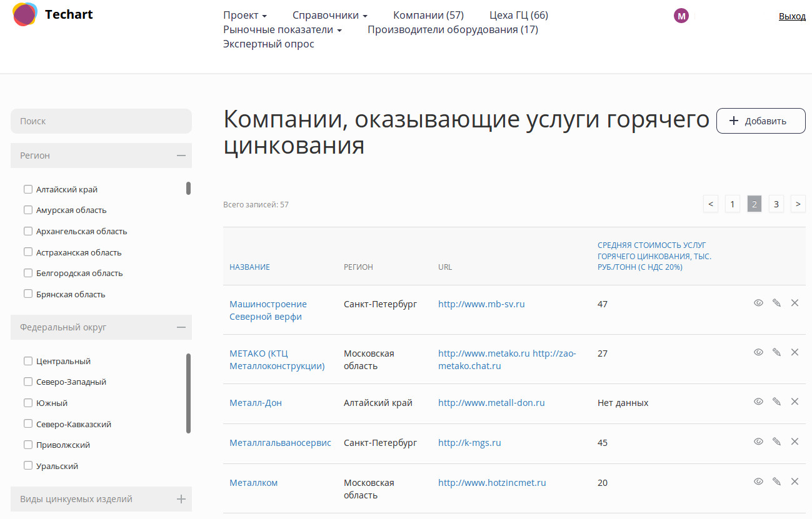
Task: Remove the Металлгальваносервис entry
Action: click(794, 442)
